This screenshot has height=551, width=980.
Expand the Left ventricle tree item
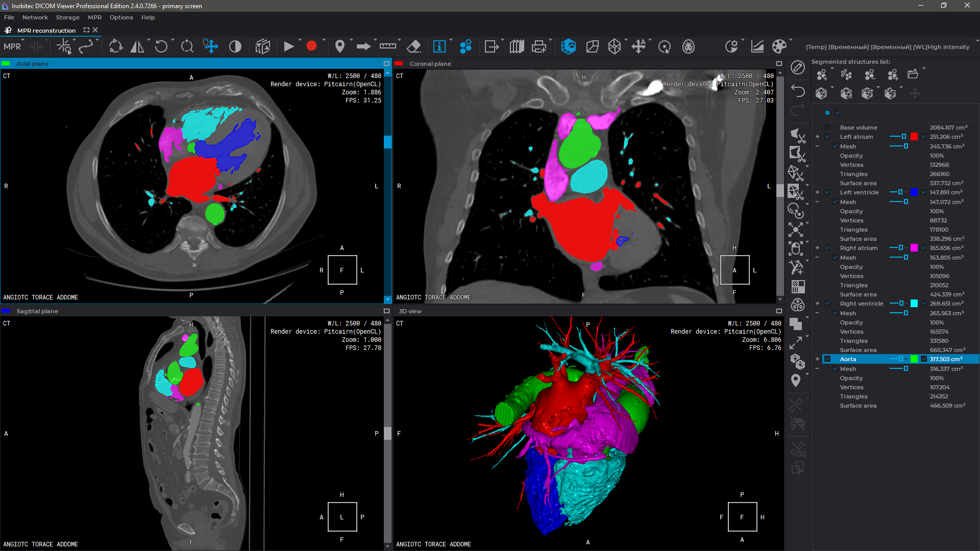point(817,192)
